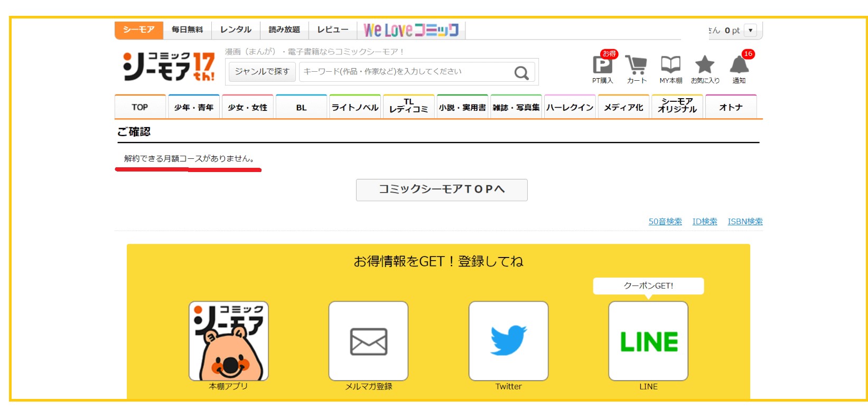The image size is (868, 419).
Task: Follow the ISBN検索 link
Action: coord(745,222)
